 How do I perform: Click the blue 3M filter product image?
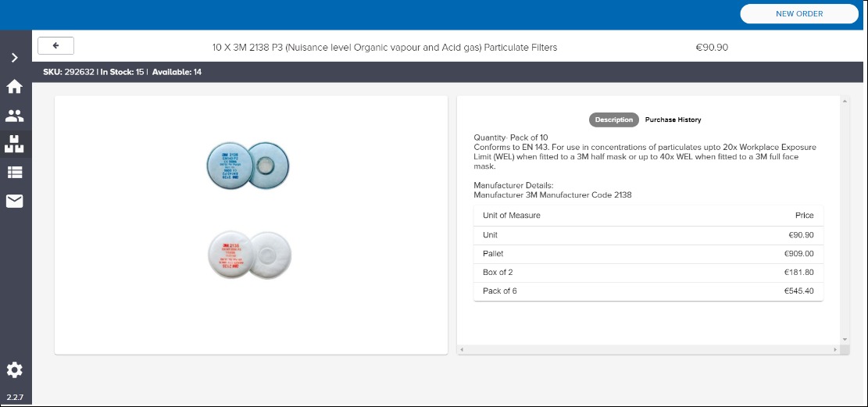tap(248, 164)
